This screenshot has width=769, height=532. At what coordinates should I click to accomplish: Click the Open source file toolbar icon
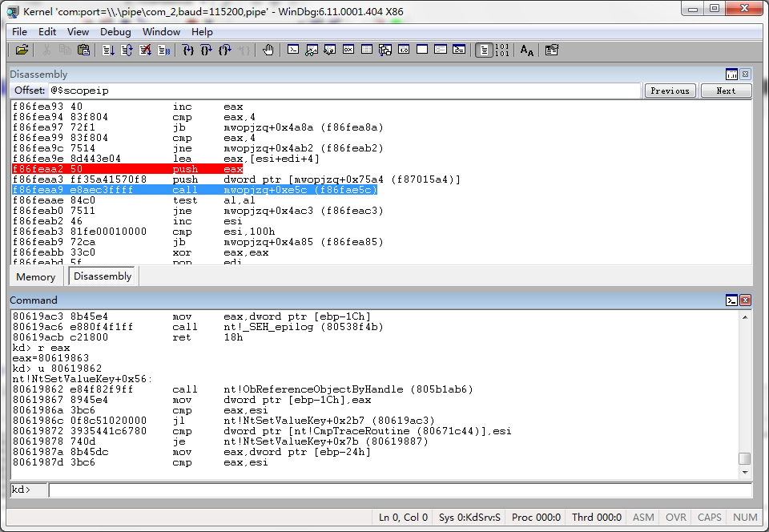click(x=22, y=50)
